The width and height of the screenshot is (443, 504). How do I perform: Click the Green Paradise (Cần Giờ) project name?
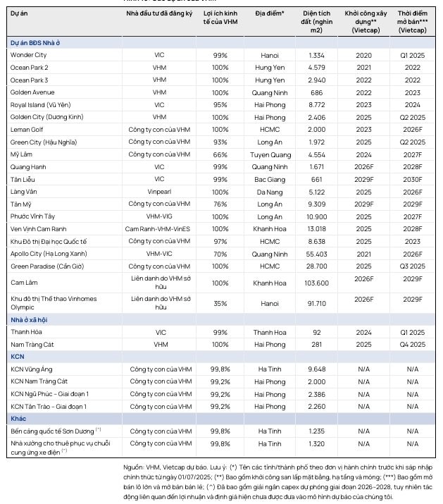pyautogui.click(x=44, y=266)
